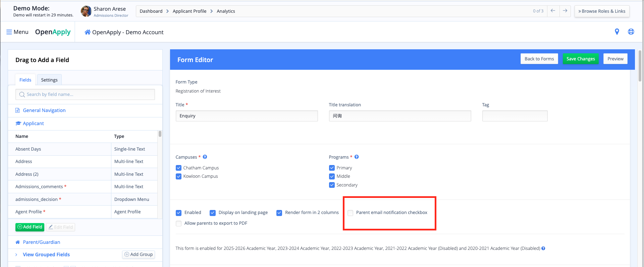Click the field list scrollbar
The width and height of the screenshot is (644, 267).
pyautogui.click(x=160, y=134)
